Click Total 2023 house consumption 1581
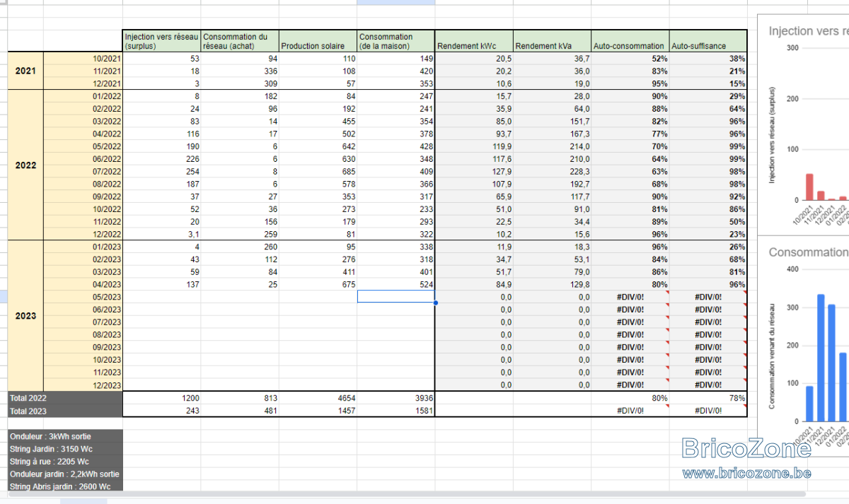Viewport: 849px width, 504px height. coord(395,411)
